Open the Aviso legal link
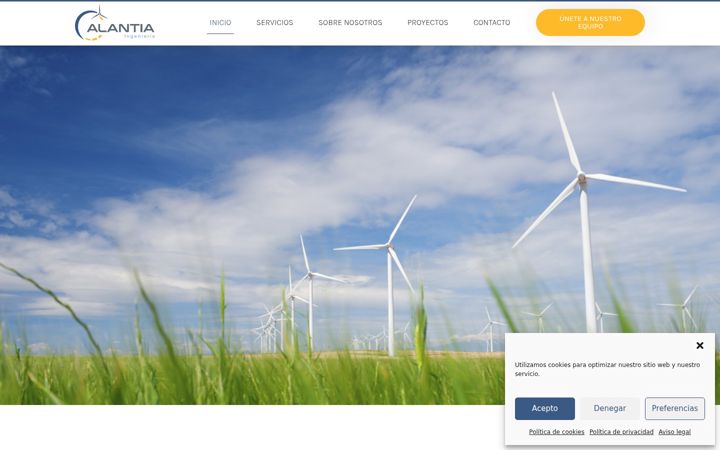The height and width of the screenshot is (450, 720). tap(675, 432)
